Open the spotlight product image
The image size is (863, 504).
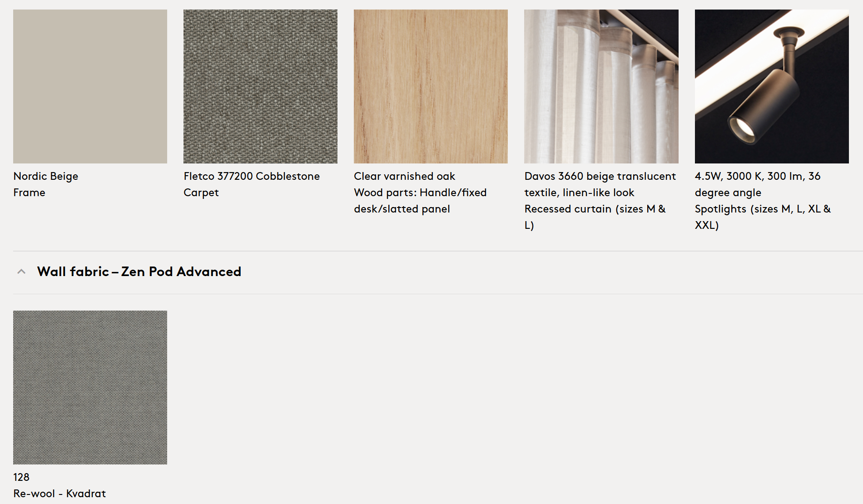click(x=772, y=86)
